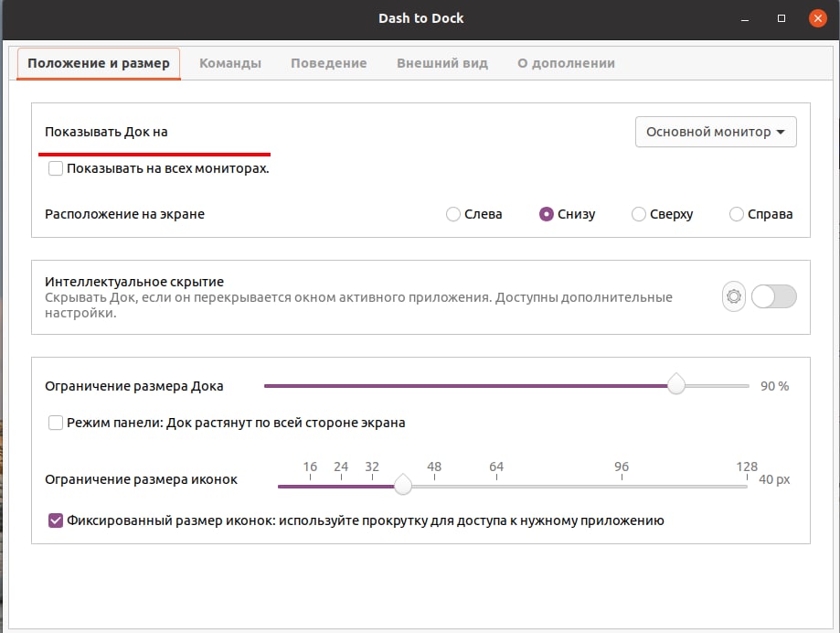840x633 pixels.
Task: Click the 90 % dock size value
Action: [774, 386]
